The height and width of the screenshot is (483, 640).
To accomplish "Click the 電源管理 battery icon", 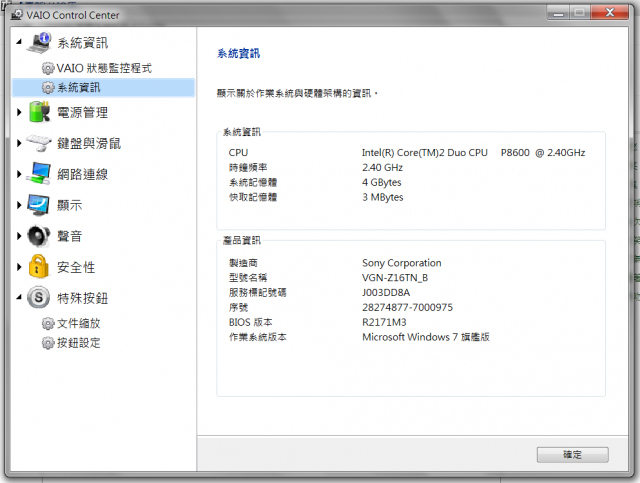I will pos(39,112).
